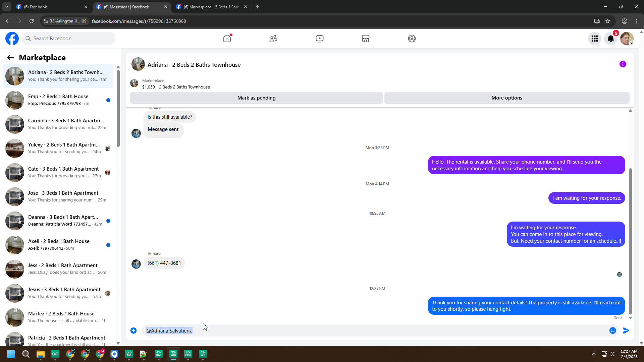The image size is (644, 362).
Task: Open the Axell 2 Beds 1 Bath House chat
Action: pyautogui.click(x=59, y=245)
